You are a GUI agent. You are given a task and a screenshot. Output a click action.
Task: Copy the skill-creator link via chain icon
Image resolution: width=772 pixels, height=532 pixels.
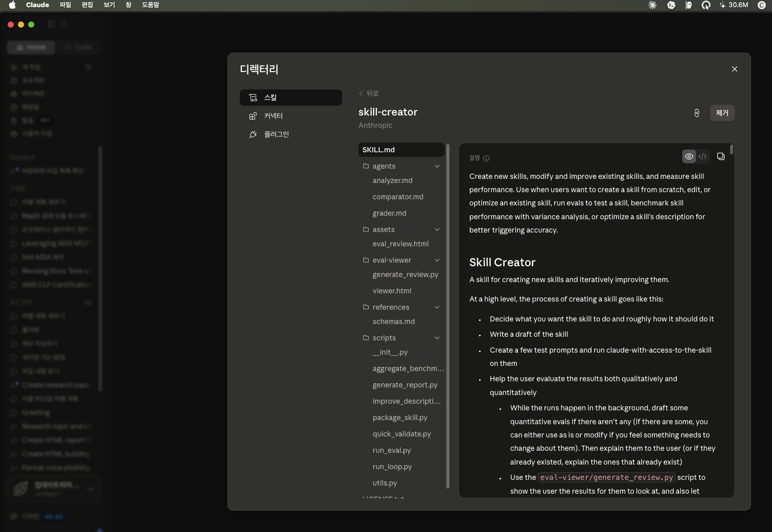click(697, 113)
